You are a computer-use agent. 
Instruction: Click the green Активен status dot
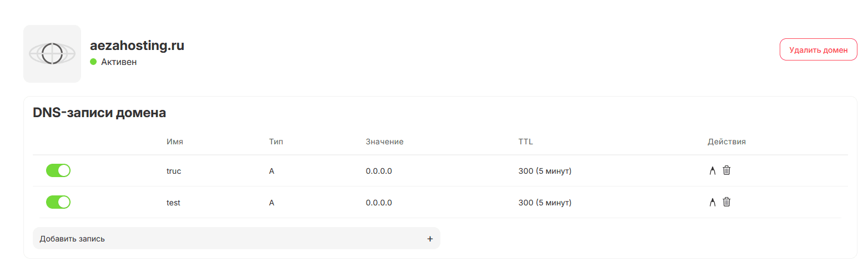click(x=93, y=62)
